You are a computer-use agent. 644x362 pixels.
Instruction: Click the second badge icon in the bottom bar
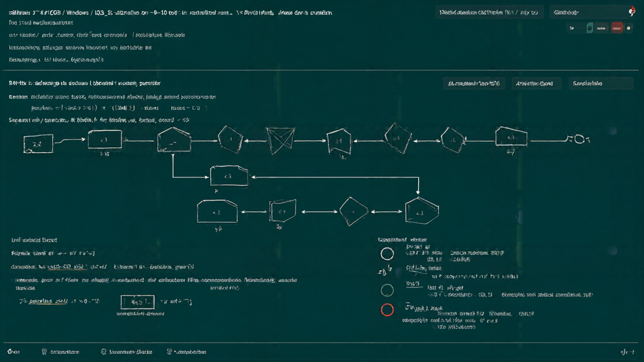[45, 352]
